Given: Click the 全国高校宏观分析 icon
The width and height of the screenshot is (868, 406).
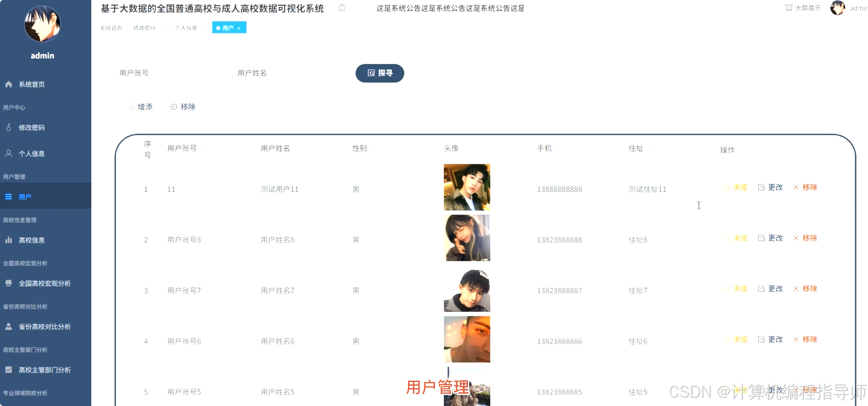Looking at the screenshot, I should (8, 283).
